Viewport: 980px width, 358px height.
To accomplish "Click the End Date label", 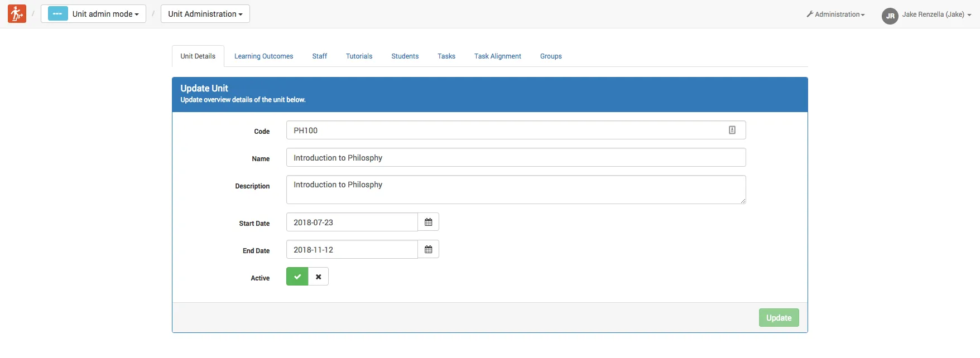I will click(256, 251).
